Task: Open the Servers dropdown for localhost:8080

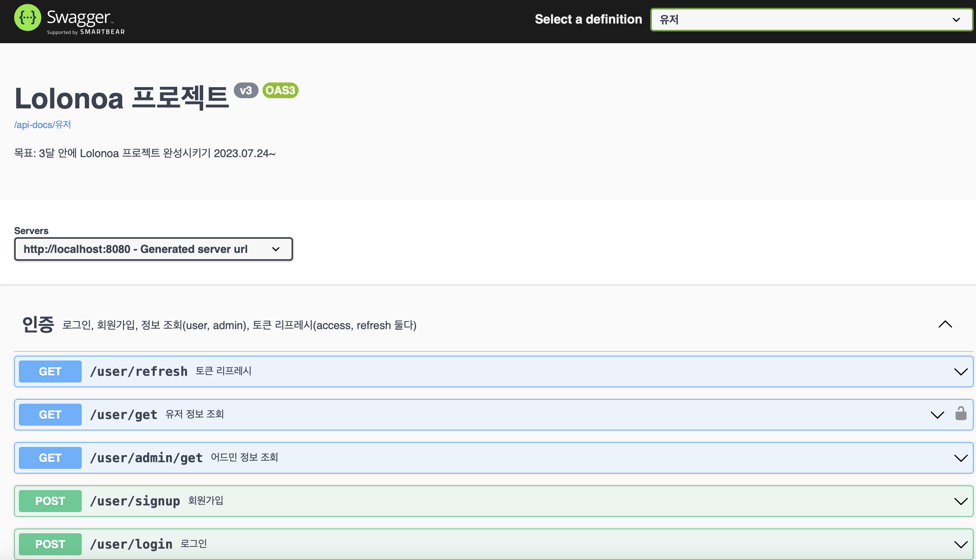Action: click(153, 249)
